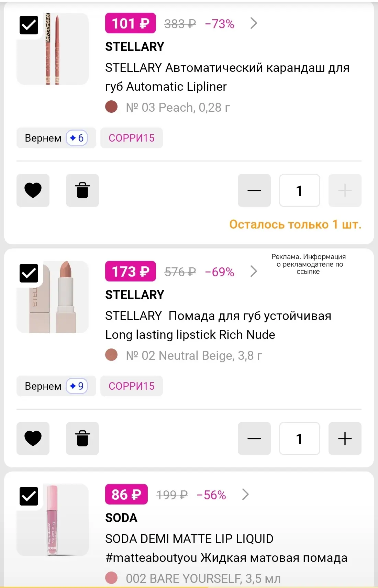
Task: Tap heart icon for STELLARY Rich Nude lipstick
Action: tap(33, 439)
